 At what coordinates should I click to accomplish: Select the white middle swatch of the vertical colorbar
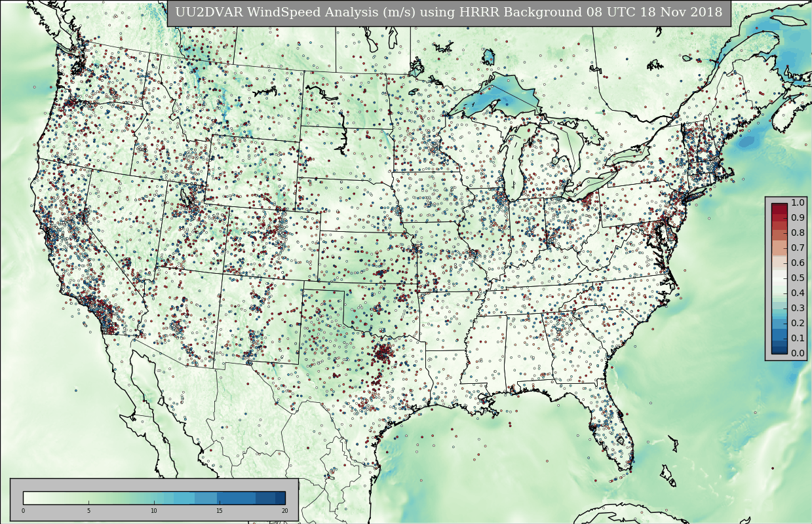[x=779, y=278]
